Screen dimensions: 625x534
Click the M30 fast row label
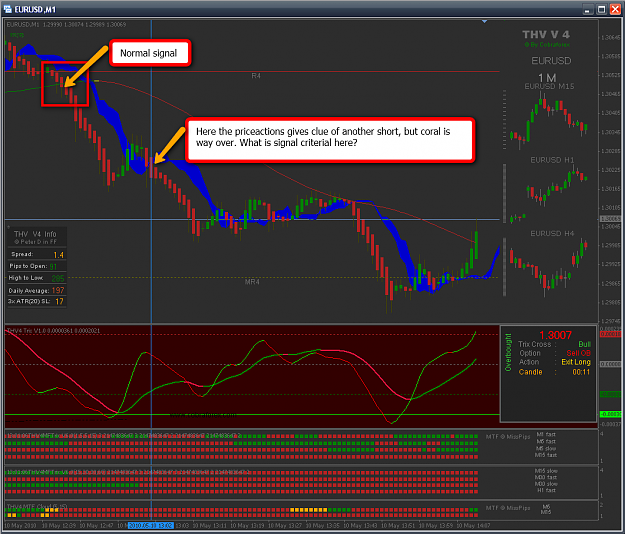(x=546, y=477)
